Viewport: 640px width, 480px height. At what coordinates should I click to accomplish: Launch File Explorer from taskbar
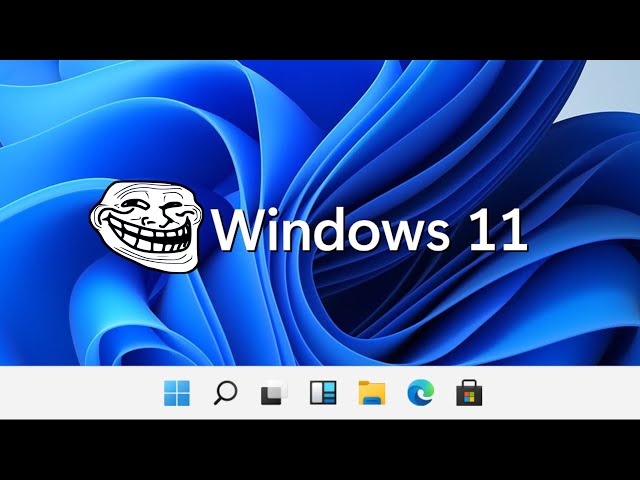[371, 393]
